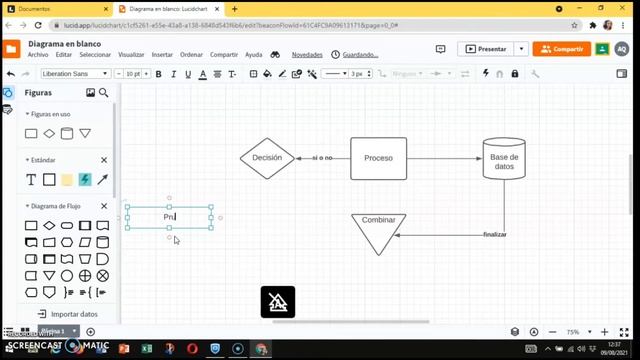Toggle fullscreen mode icon
This screenshot has height=360, width=640.
624,332
